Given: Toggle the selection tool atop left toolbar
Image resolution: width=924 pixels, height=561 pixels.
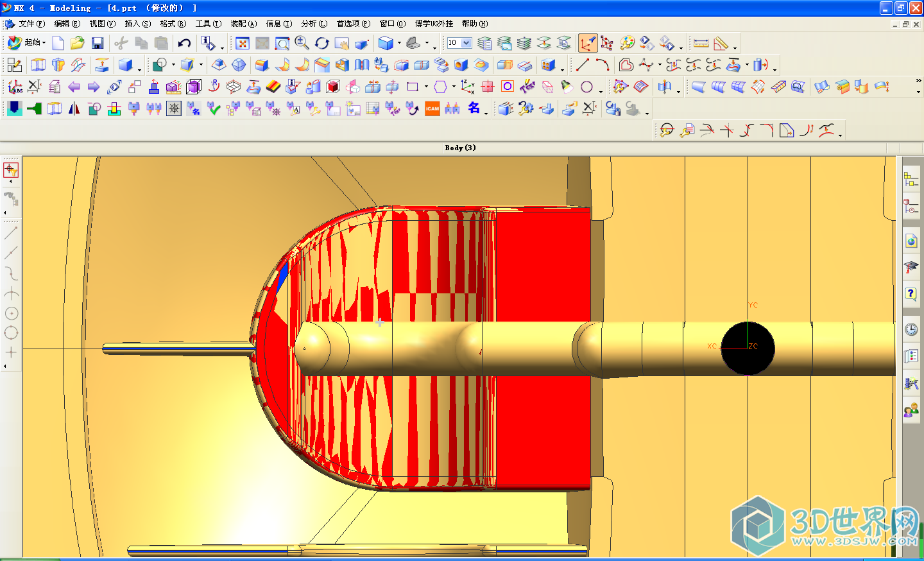Looking at the screenshot, I should [x=11, y=170].
